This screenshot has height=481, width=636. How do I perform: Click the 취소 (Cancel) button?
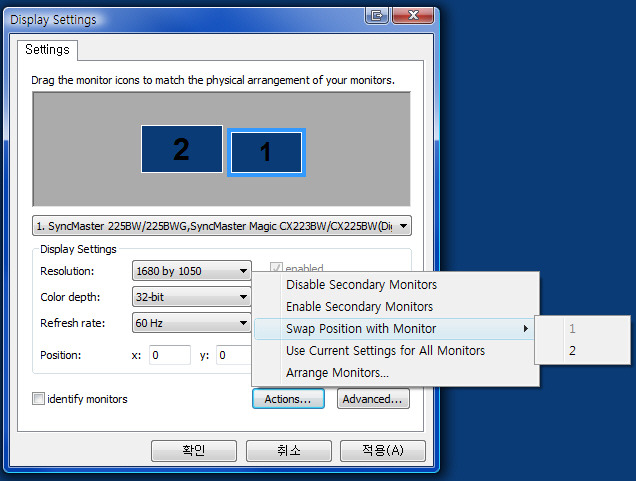pyautogui.click(x=289, y=451)
